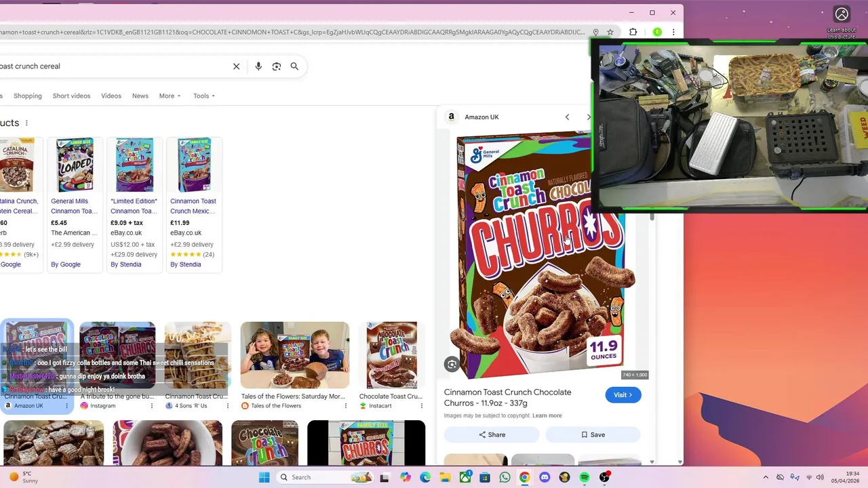Click By Stendia link under £11.99 product
868x488 pixels.
(186, 264)
